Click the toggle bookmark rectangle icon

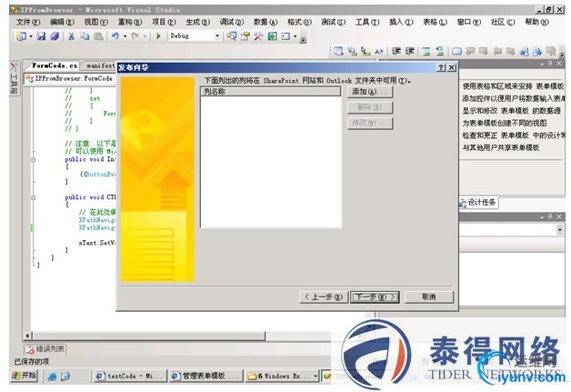click(x=456, y=51)
